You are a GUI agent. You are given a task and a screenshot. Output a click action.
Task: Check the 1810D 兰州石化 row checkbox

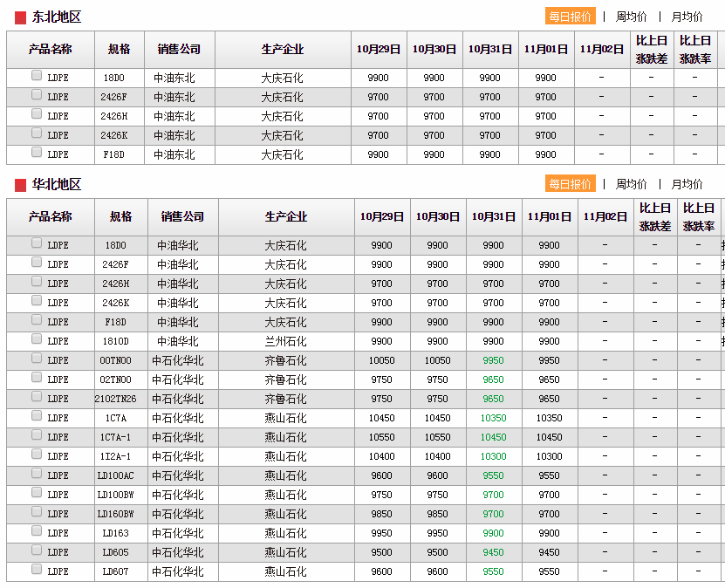point(37,338)
